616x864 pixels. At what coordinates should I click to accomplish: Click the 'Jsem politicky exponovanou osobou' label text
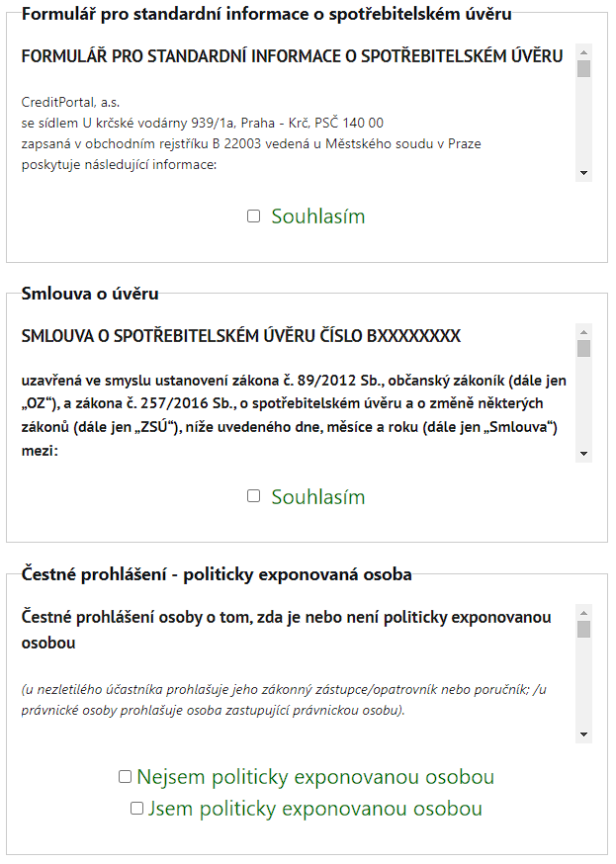315,809
